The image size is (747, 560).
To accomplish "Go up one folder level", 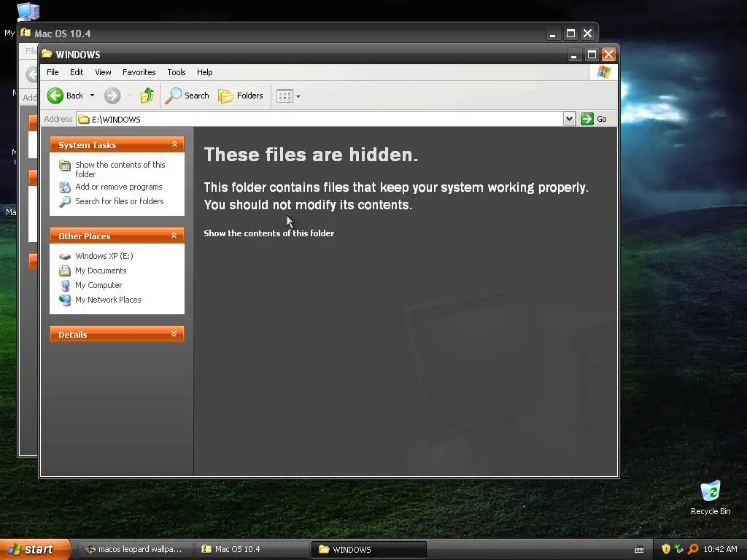I will (147, 96).
